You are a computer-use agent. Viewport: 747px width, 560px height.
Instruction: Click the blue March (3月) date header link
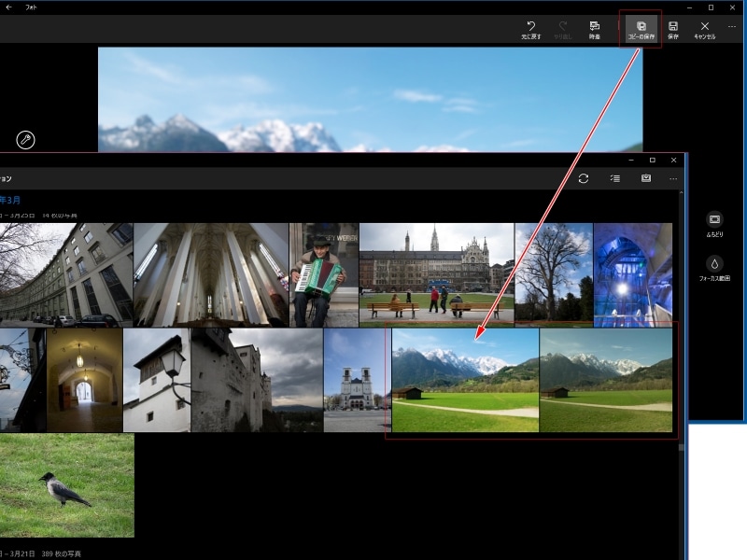10,200
